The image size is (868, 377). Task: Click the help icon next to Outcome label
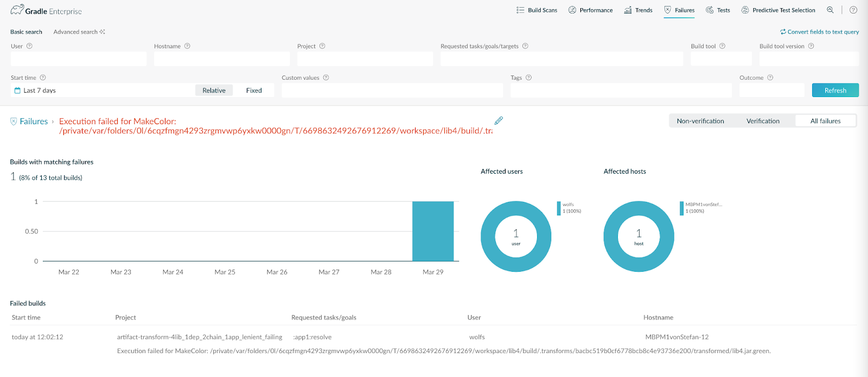pos(770,78)
